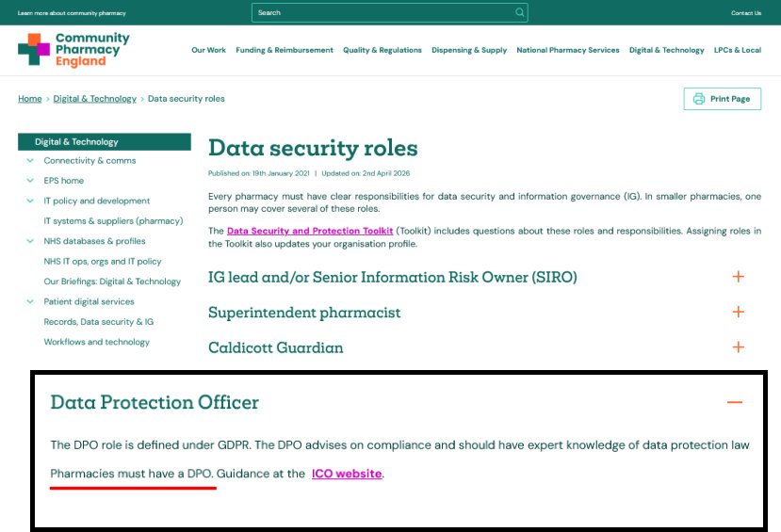Click the Community Pharmacy England logo
Image resolution: width=781 pixels, height=532 pixels.
[x=73, y=49]
